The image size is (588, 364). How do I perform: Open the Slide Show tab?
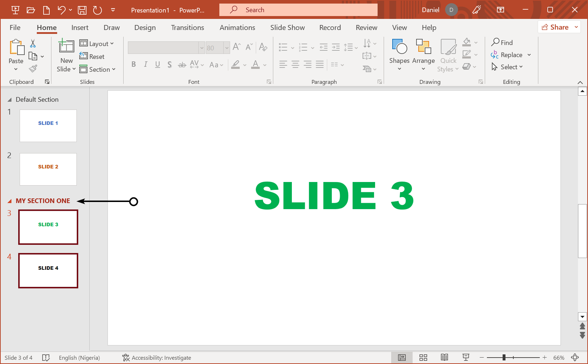pyautogui.click(x=287, y=27)
